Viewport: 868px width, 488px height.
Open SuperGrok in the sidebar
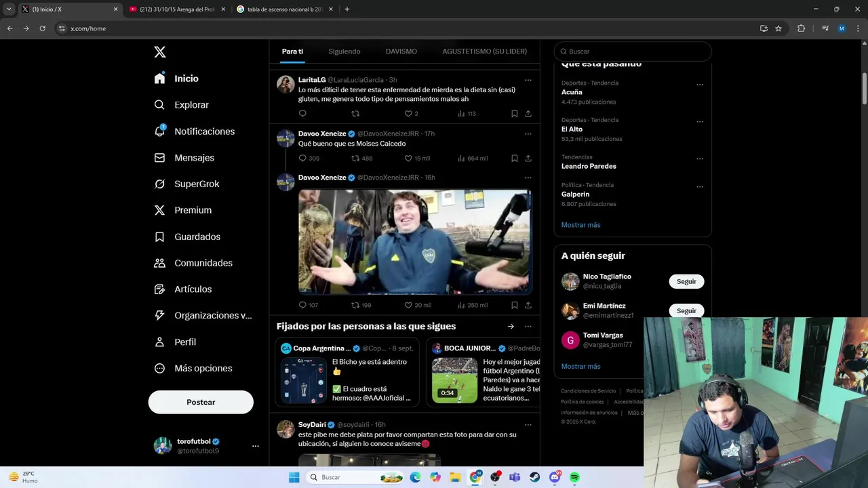coord(186,184)
